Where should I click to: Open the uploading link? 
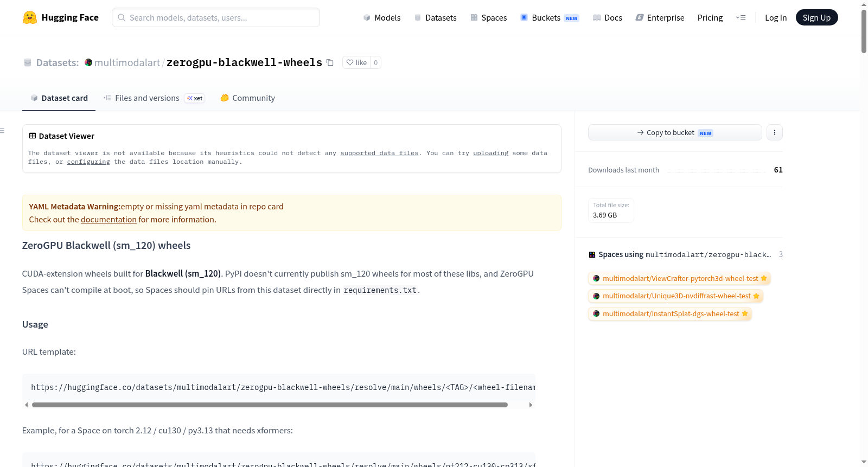490,153
